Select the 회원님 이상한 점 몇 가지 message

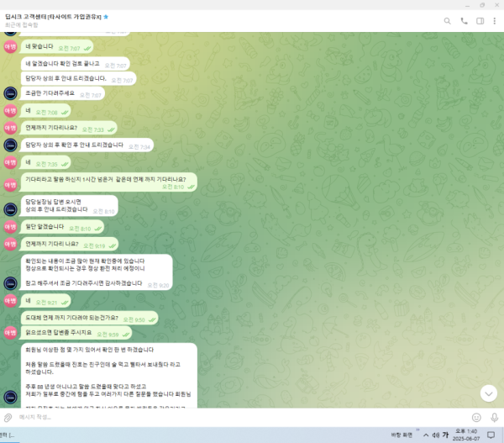(x=109, y=376)
